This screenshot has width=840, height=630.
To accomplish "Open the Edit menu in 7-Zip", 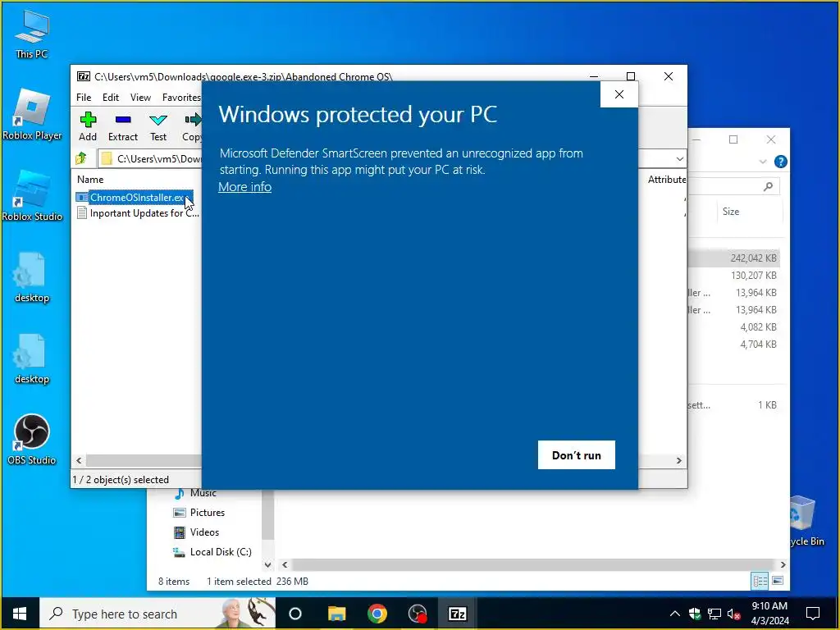I will 111,98.
